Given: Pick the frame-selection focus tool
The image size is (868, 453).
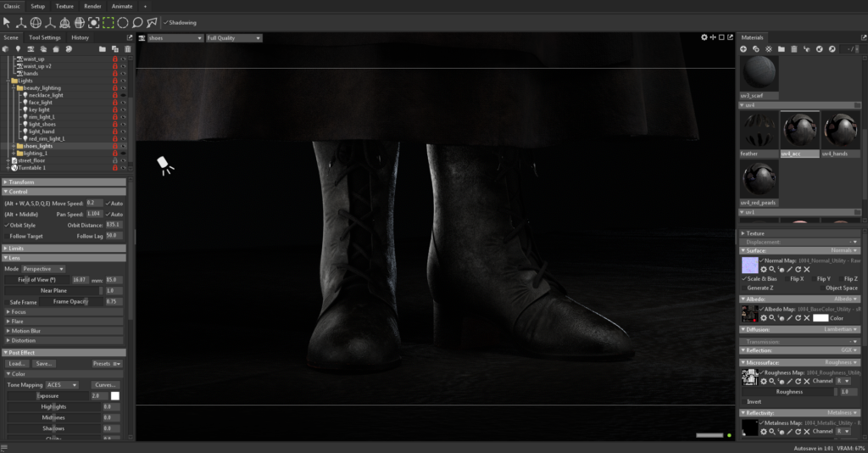Looking at the screenshot, I should 93,22.
